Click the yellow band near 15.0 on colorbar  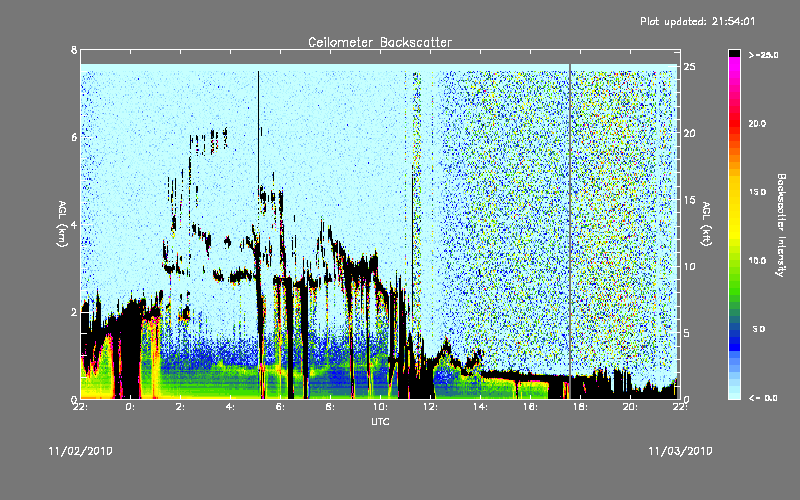(734, 192)
